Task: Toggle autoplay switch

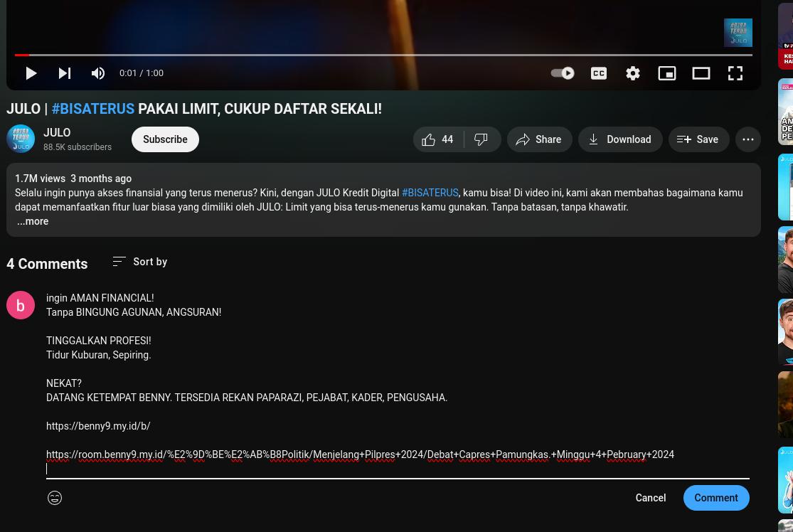Action: [x=563, y=73]
